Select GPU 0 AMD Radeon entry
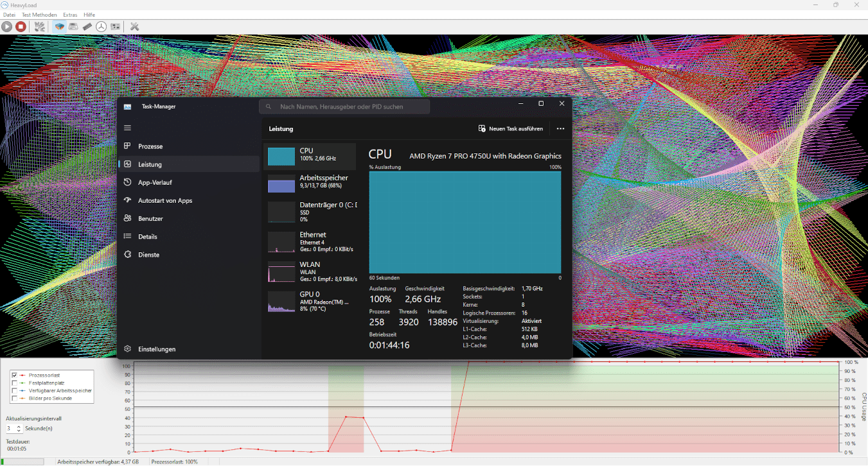 point(310,301)
